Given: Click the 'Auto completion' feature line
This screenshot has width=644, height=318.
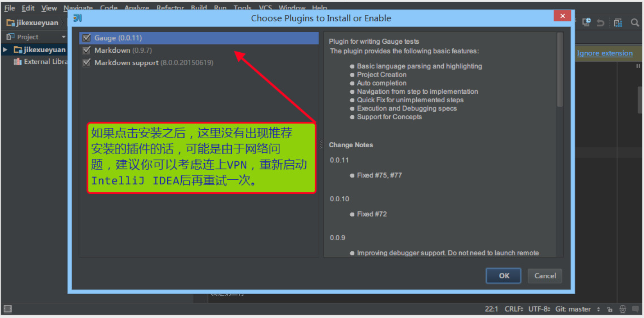Looking at the screenshot, I should tap(382, 83).
